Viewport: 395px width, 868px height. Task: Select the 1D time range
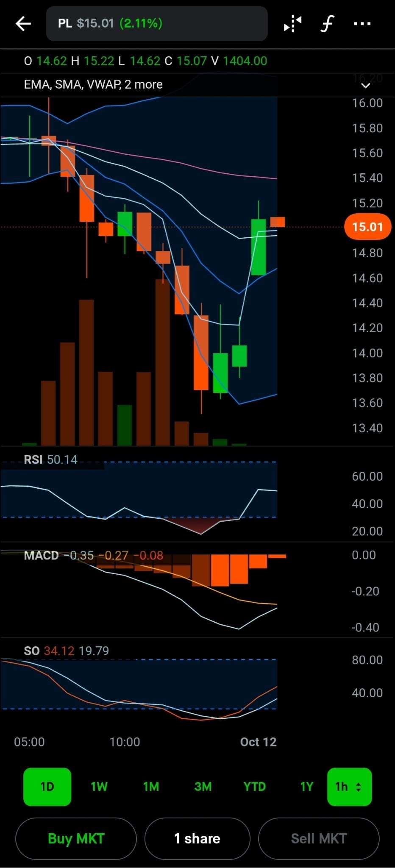point(47,787)
